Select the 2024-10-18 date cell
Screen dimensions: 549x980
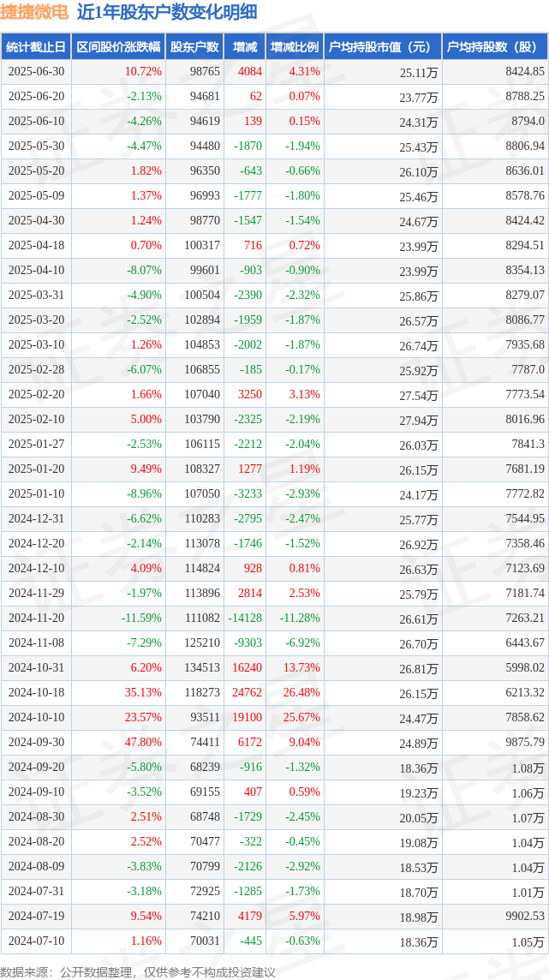click(36, 692)
